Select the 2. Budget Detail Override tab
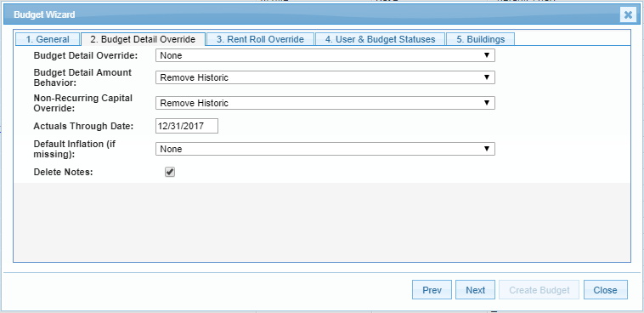Screen dimensions: 644x313 143,39
